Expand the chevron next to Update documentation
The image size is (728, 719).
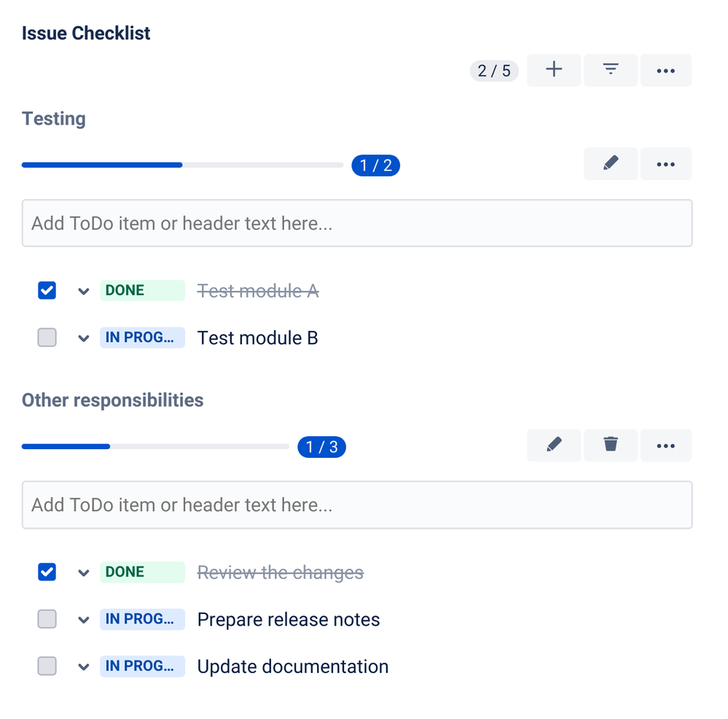tap(83, 665)
